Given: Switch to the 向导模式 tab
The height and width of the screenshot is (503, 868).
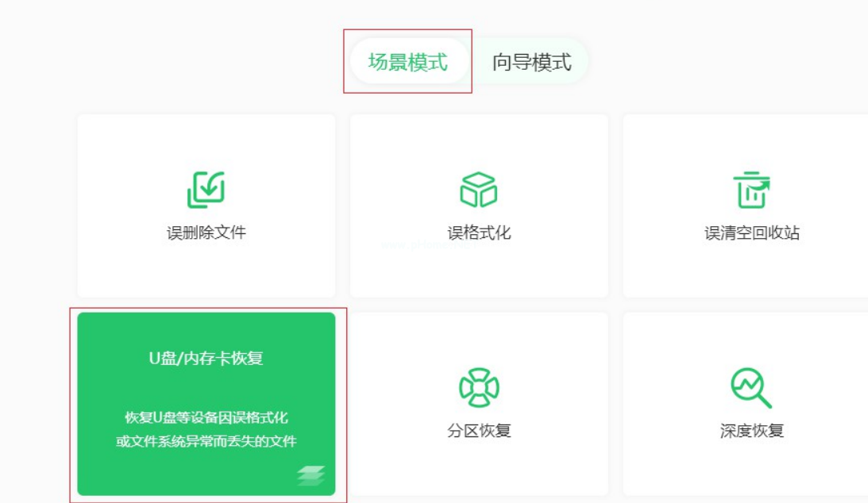Looking at the screenshot, I should [531, 62].
